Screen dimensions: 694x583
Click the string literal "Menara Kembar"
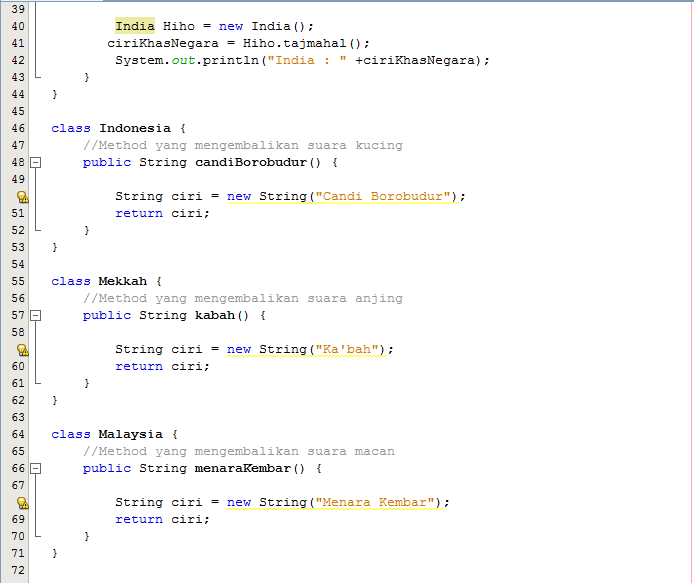click(375, 502)
